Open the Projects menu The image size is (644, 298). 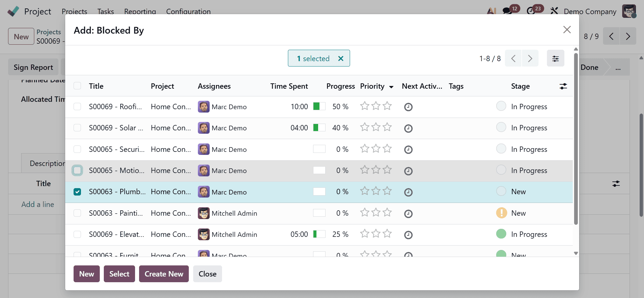(x=74, y=11)
